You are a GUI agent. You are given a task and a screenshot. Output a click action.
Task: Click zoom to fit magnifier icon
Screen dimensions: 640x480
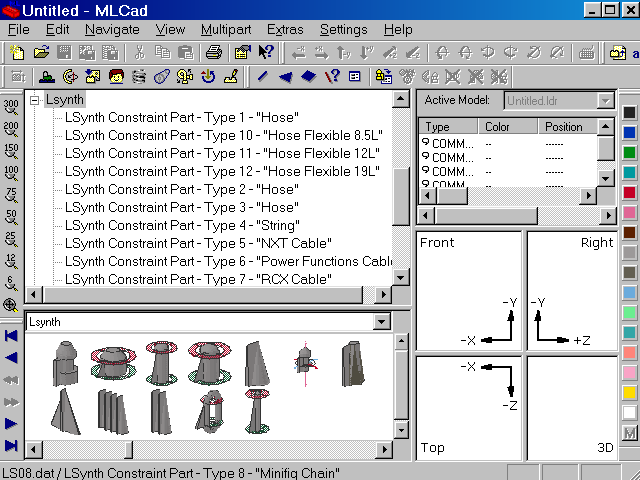pyautogui.click(x=11, y=305)
